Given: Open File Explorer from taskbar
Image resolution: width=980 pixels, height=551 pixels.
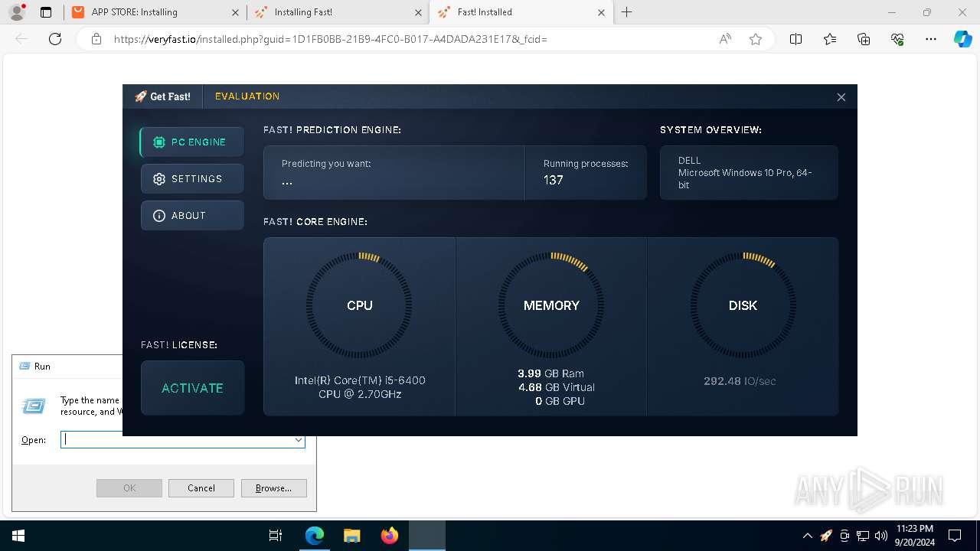Looking at the screenshot, I should click(351, 536).
